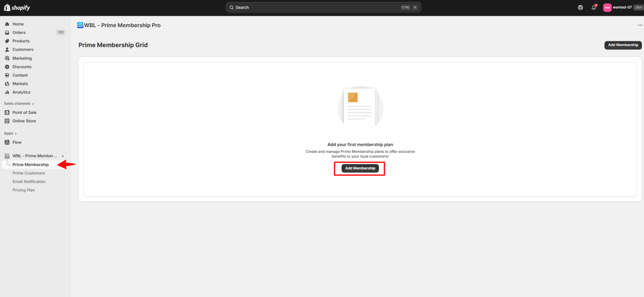
Task: Click the Discounts badge icon
Action: tap(7, 67)
